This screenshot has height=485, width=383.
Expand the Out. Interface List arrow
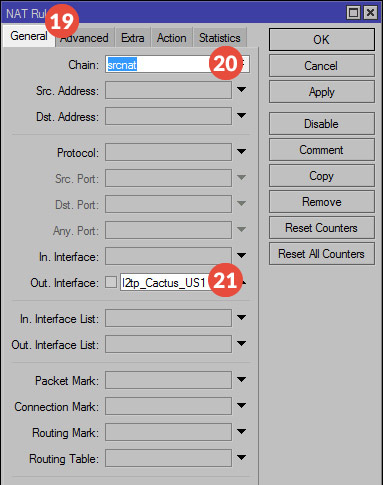coord(242,344)
